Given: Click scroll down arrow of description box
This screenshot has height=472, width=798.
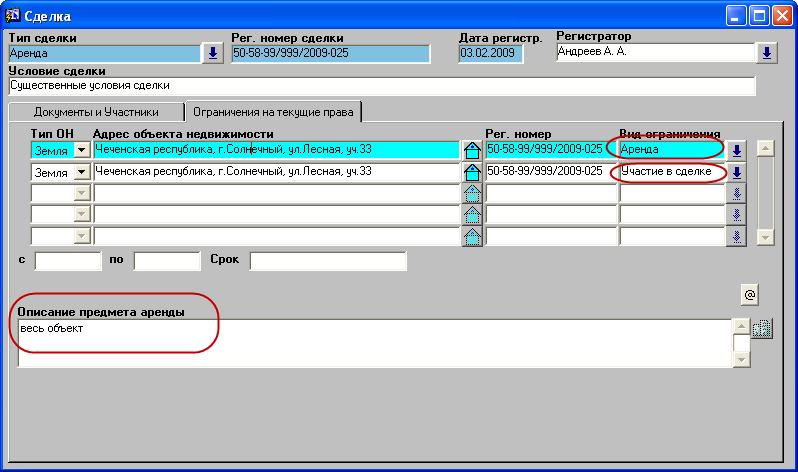Looking at the screenshot, I should 742,359.
